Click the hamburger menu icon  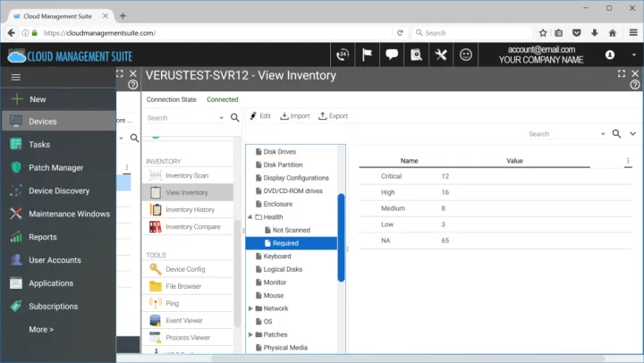click(16, 78)
